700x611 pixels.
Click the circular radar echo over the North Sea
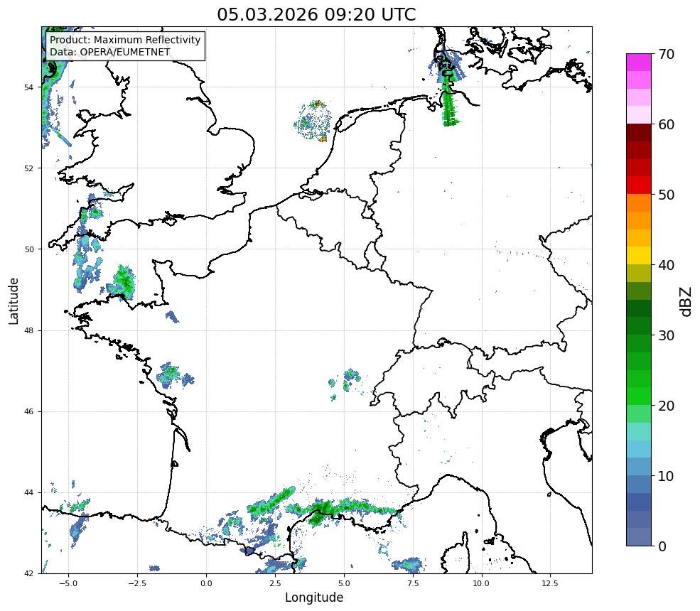click(313, 121)
